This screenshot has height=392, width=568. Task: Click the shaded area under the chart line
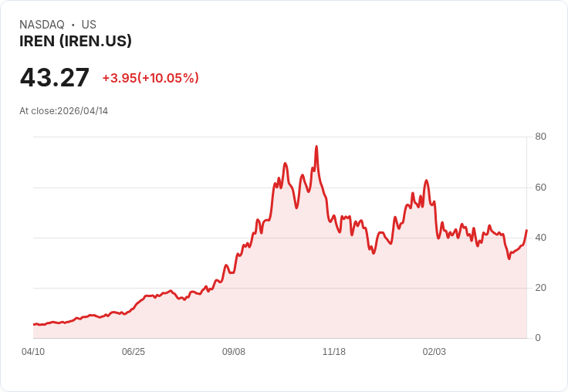309,293
